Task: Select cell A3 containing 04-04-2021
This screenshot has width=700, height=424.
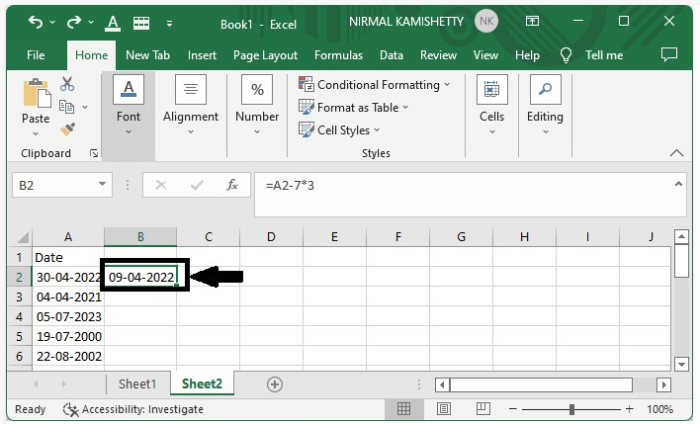Action: pos(68,297)
